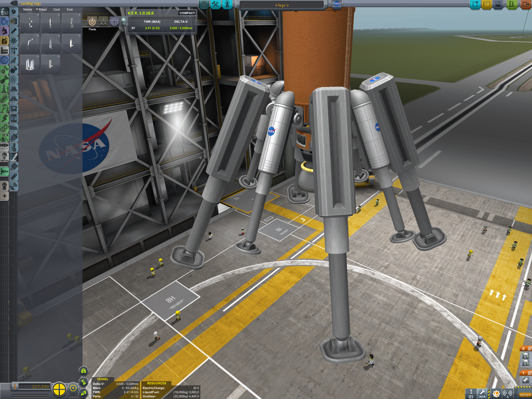Open the Squad manufacturer category icon
This screenshot has height=399, width=532.
click(4, 157)
